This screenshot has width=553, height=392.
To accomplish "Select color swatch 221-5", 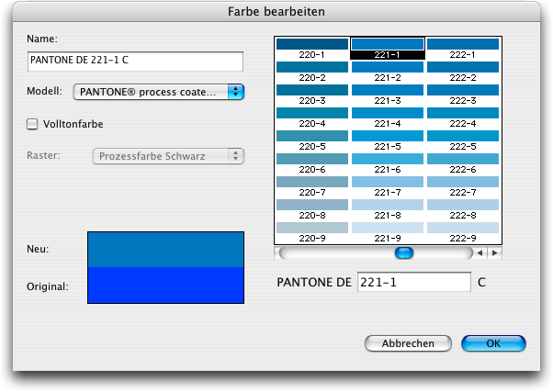I will pyautogui.click(x=388, y=136).
